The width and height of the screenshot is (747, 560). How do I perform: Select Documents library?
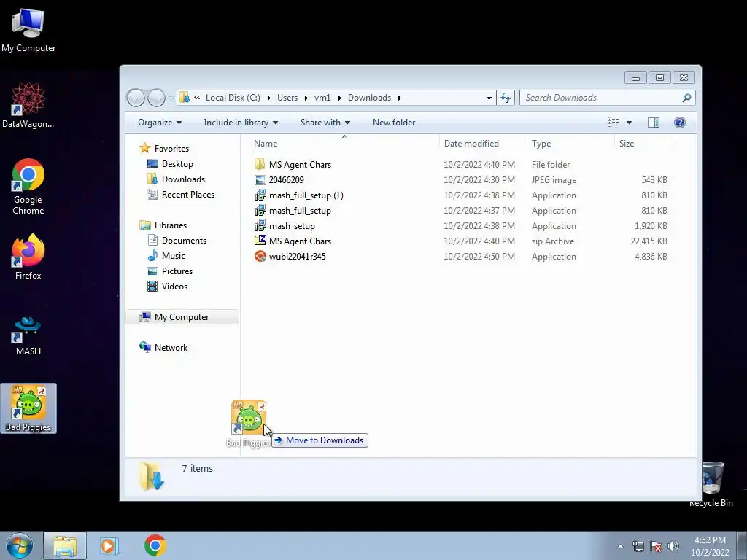click(177, 241)
